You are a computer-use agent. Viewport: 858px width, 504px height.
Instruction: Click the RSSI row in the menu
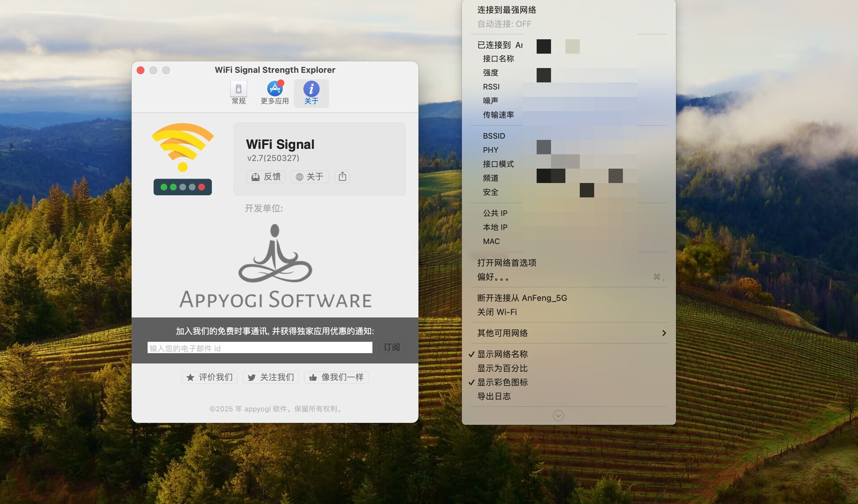coord(568,87)
